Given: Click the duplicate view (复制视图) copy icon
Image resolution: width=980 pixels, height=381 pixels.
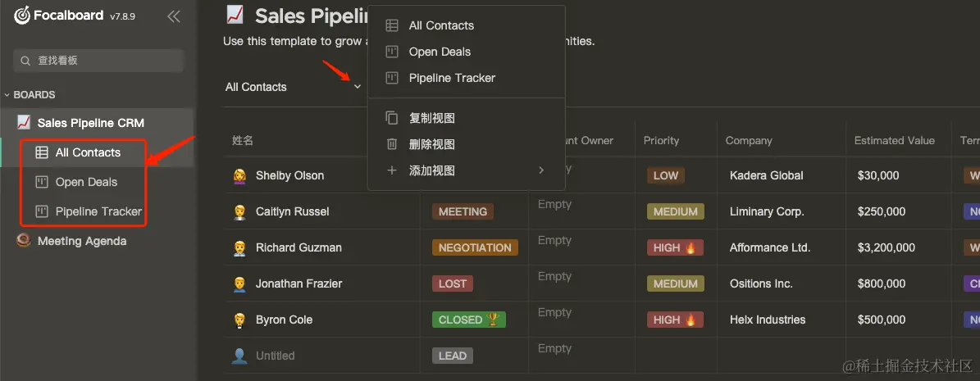Looking at the screenshot, I should 392,118.
